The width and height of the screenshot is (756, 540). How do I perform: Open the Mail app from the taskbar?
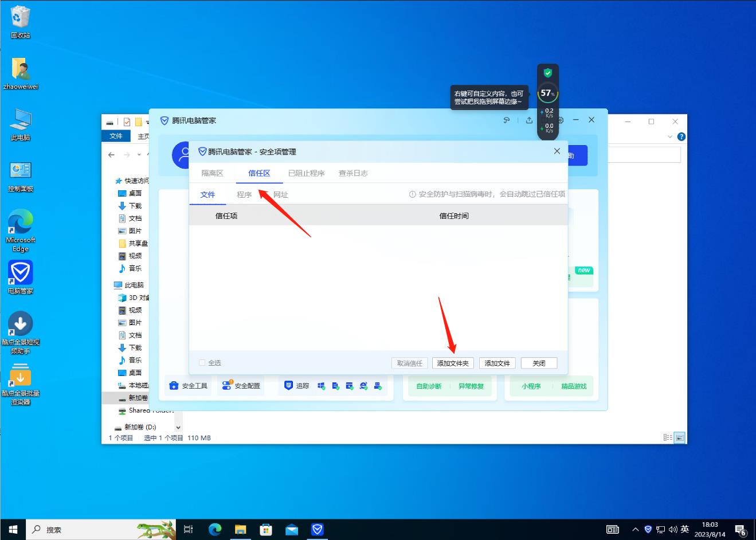click(292, 529)
